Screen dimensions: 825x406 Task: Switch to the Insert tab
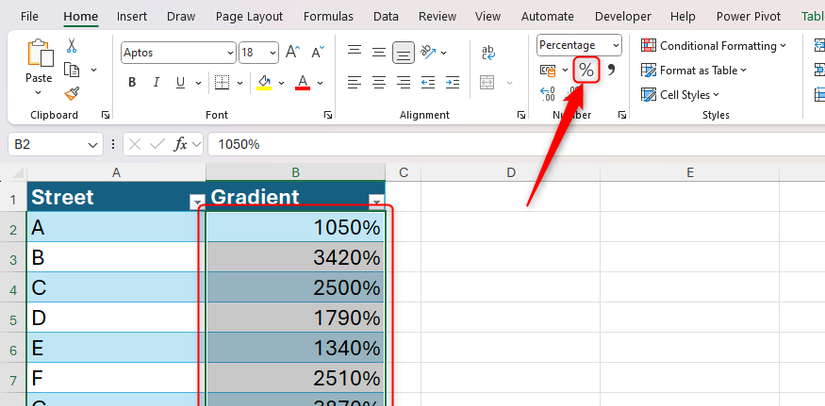132,16
